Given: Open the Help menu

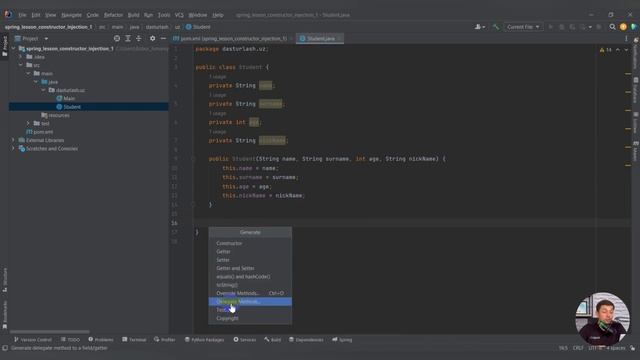Looking at the screenshot, I should (x=218, y=15).
